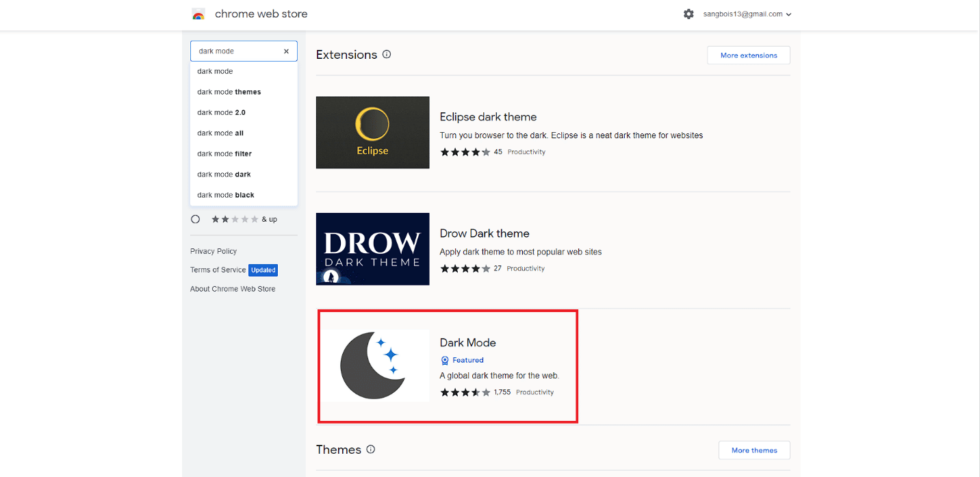980x477 pixels.
Task: Clear the search box with the X
Action: (286, 51)
